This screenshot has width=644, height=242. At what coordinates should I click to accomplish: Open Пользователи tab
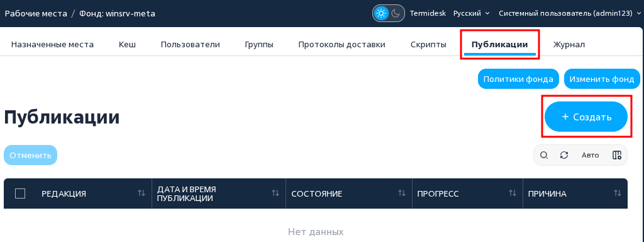click(190, 45)
